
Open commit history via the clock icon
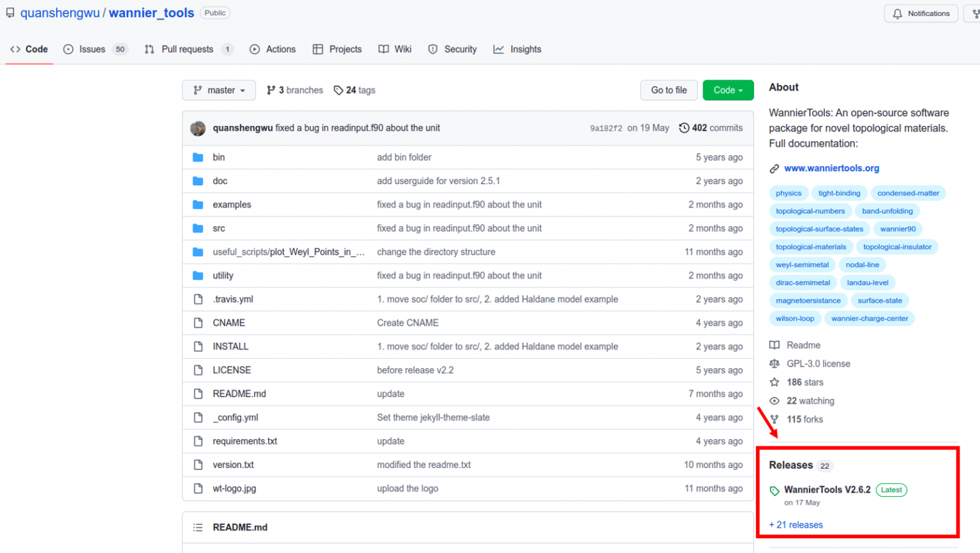[x=684, y=128]
